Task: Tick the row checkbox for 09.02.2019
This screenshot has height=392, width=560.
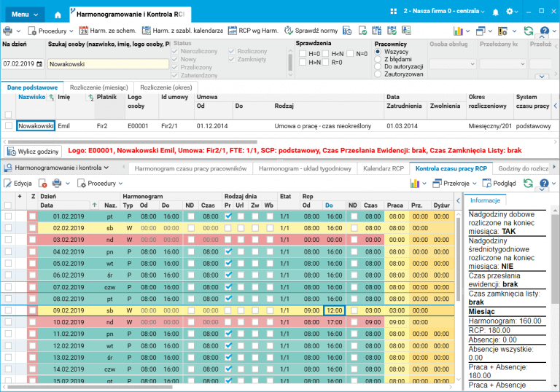Action: pyautogui.click(x=8, y=310)
